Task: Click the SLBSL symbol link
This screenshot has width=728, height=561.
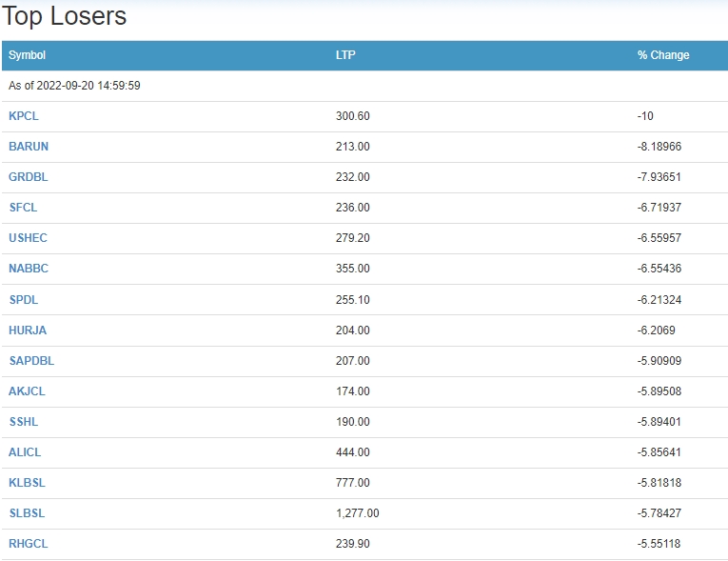Action: [x=27, y=513]
